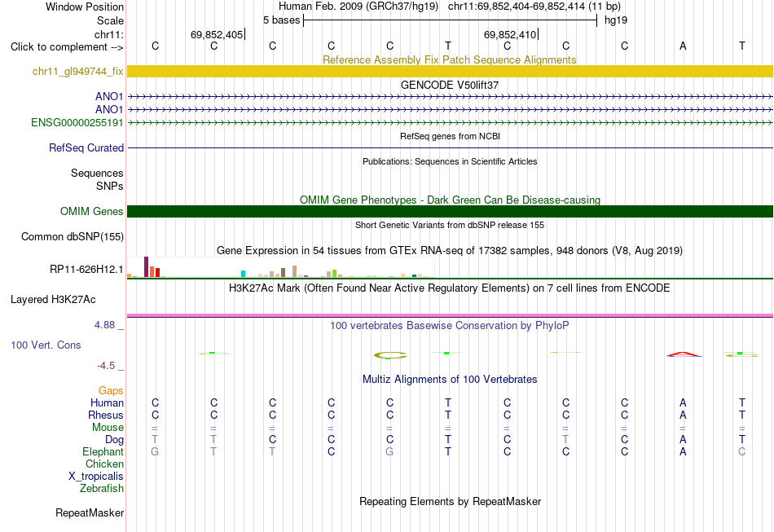Click the dark green OMIM Genes bar
Screen dimensions: 774x532
(x=450, y=211)
